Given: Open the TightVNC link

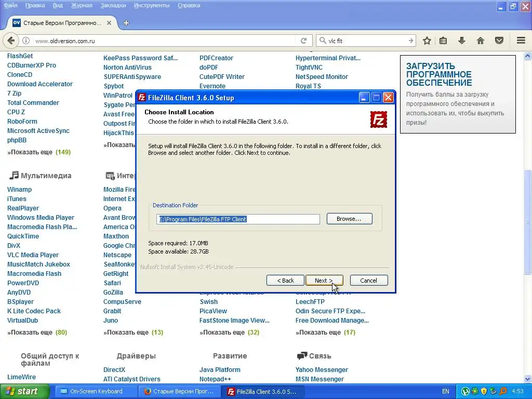Looking at the screenshot, I should click(309, 67).
